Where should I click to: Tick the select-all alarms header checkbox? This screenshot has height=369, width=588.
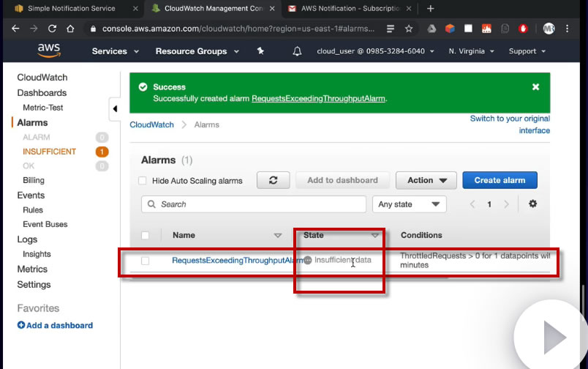(x=145, y=235)
